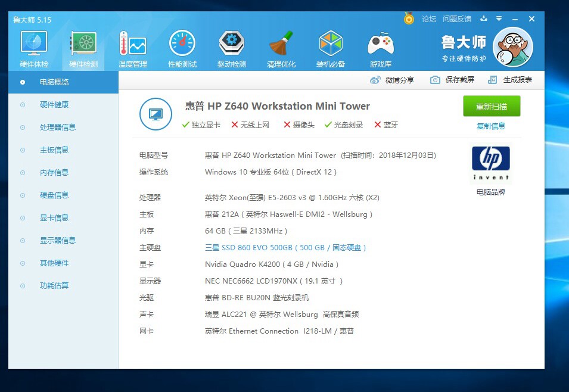Select 内存信息 in the sidebar
Screen dimensions: 569x392
(x=64, y=172)
